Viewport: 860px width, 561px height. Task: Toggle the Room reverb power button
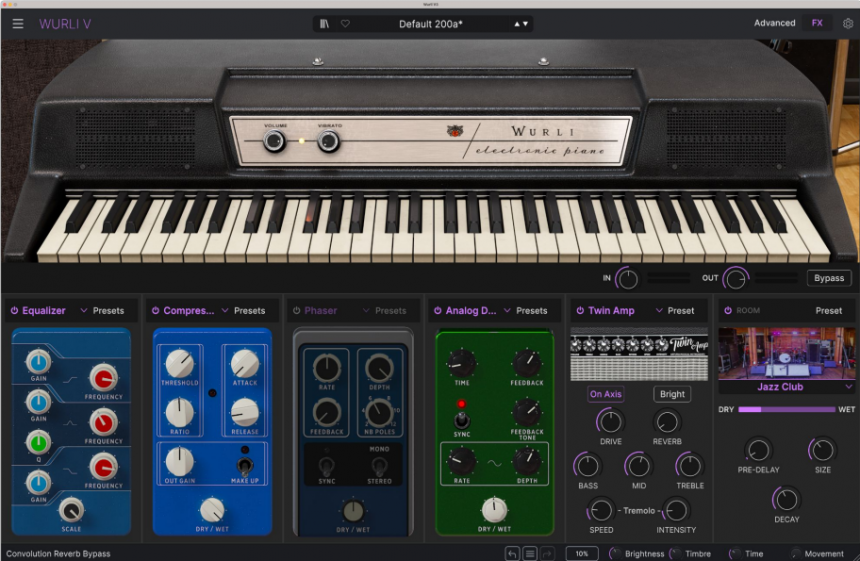728,310
